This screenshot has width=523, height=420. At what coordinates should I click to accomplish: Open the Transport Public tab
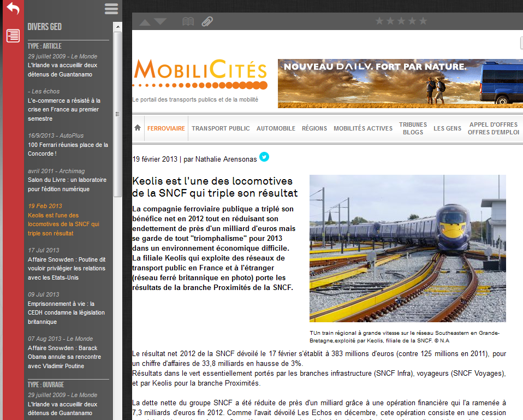point(221,128)
